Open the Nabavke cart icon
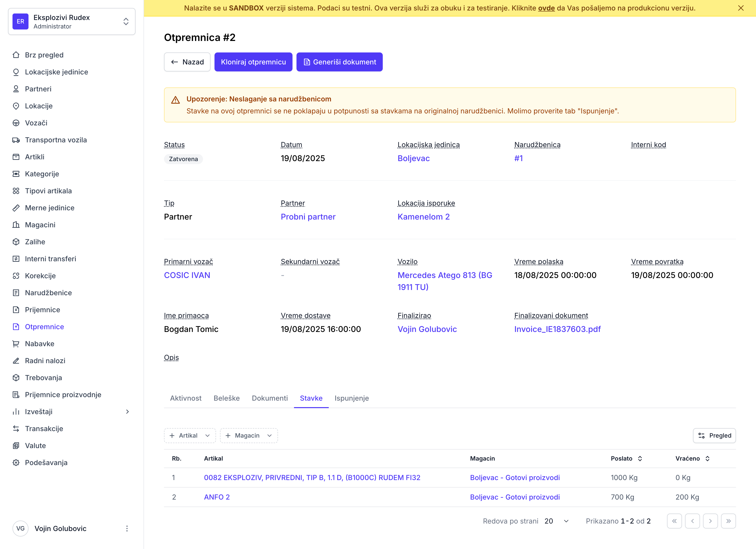Screen dimensions: 756x549 [x=16, y=343]
